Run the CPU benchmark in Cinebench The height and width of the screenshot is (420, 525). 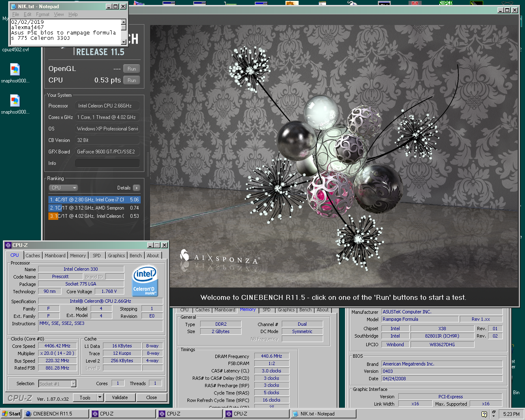132,80
